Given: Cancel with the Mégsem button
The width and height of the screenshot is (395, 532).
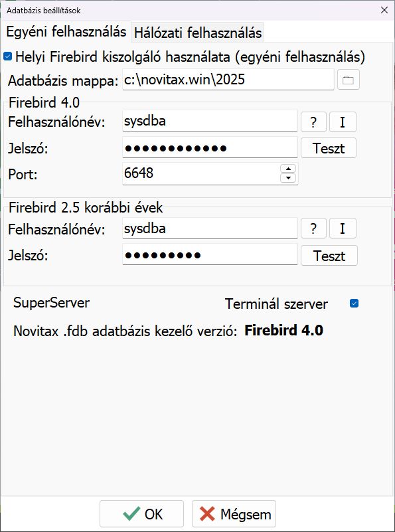Looking at the screenshot, I should click(234, 513).
